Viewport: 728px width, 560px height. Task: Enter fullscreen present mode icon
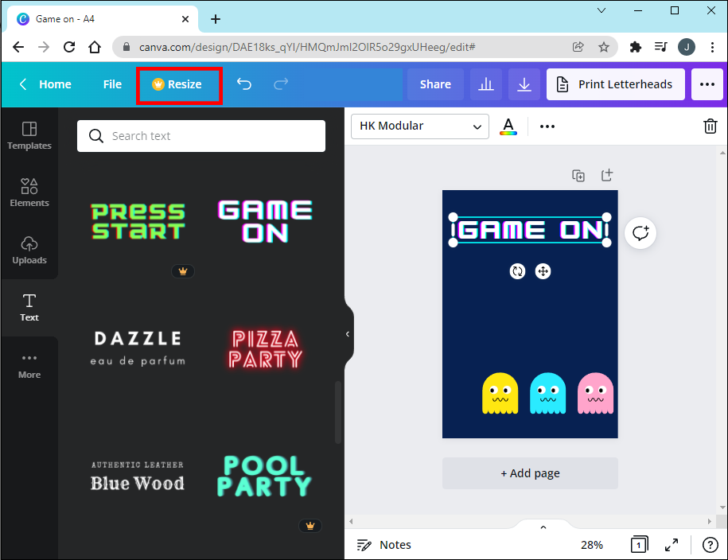pyautogui.click(x=672, y=545)
